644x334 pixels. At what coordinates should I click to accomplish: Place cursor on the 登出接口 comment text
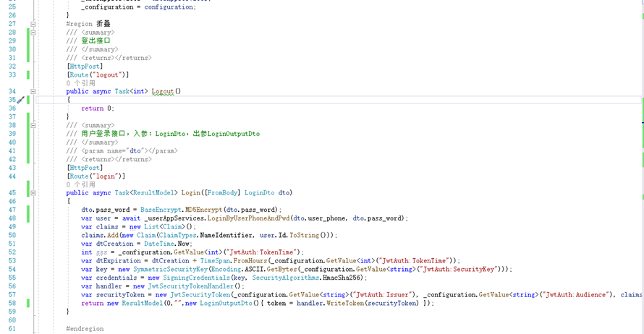point(96,40)
